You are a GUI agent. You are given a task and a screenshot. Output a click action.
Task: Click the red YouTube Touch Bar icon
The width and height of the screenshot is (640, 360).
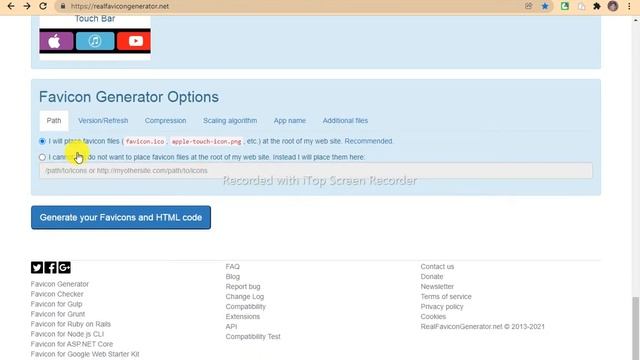click(134, 41)
